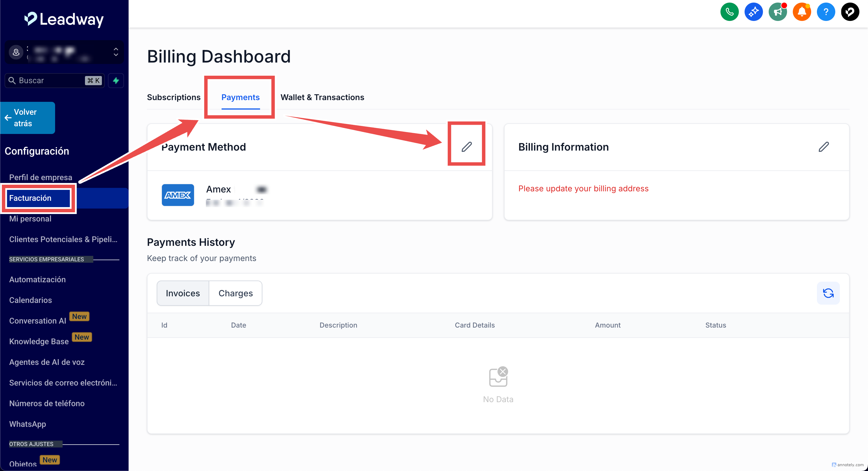The width and height of the screenshot is (868, 471).
Task: Select the Amex card logo thumbnail
Action: [178, 195]
